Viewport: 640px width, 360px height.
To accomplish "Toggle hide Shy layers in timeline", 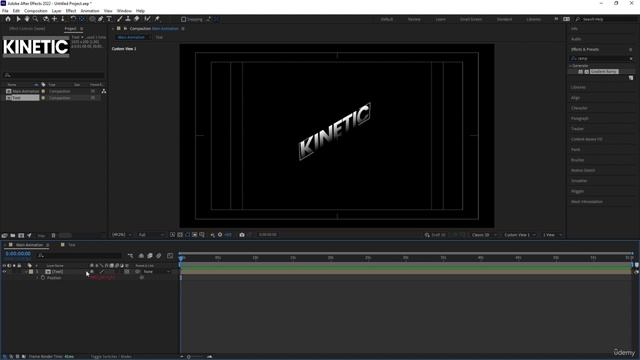I will 141,256.
